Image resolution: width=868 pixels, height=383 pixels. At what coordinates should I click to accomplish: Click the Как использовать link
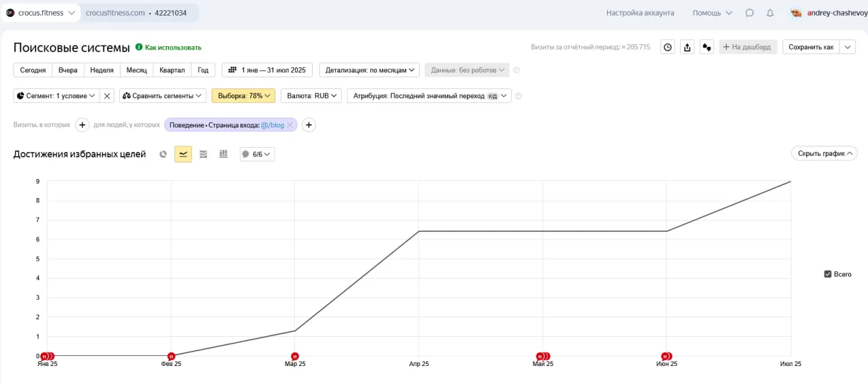click(173, 47)
